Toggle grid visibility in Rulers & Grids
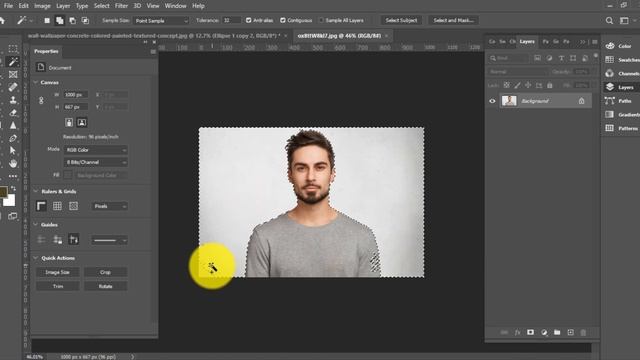640x360 pixels. click(57, 206)
